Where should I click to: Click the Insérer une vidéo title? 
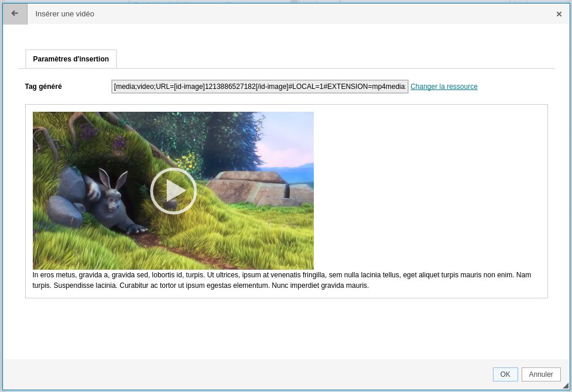click(x=65, y=14)
